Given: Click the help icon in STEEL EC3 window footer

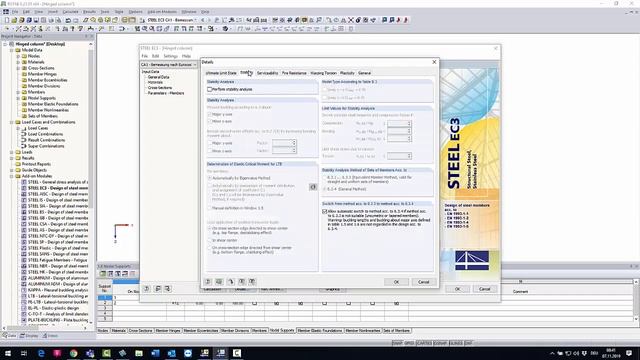Looking at the screenshot, I should click(x=147, y=289).
